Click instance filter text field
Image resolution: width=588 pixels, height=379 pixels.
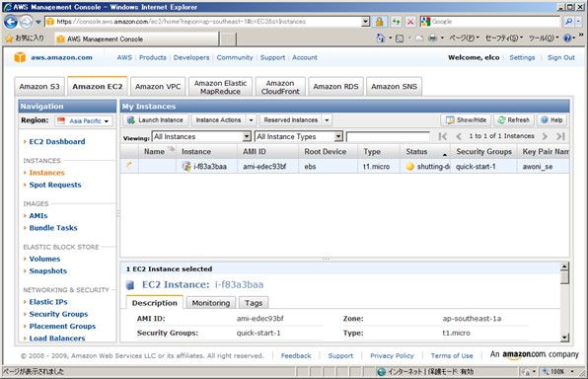point(388,136)
